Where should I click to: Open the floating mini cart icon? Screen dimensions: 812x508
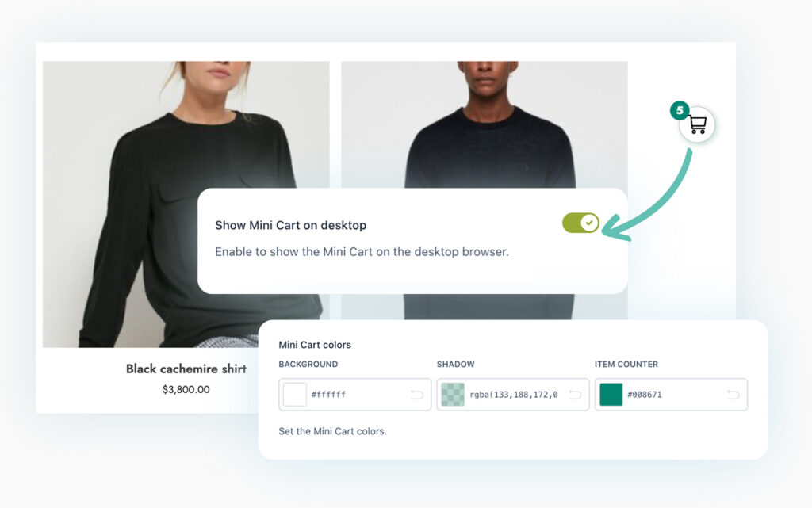click(x=697, y=124)
